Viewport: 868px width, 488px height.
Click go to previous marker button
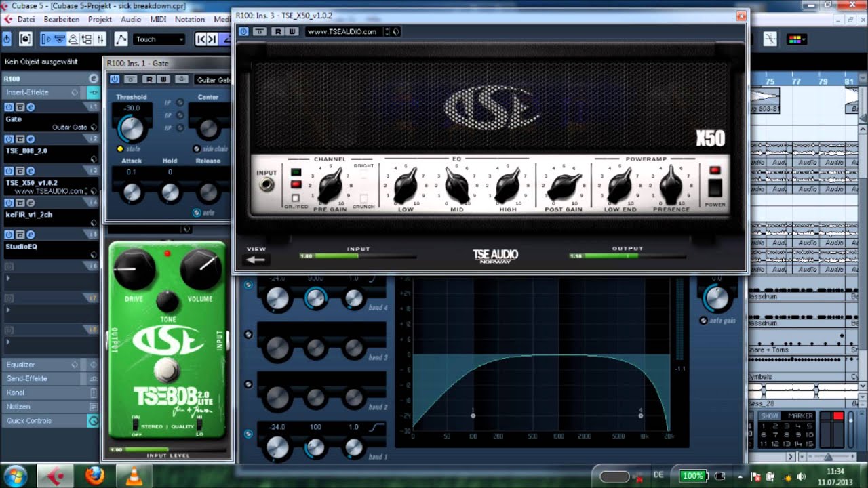click(x=202, y=39)
